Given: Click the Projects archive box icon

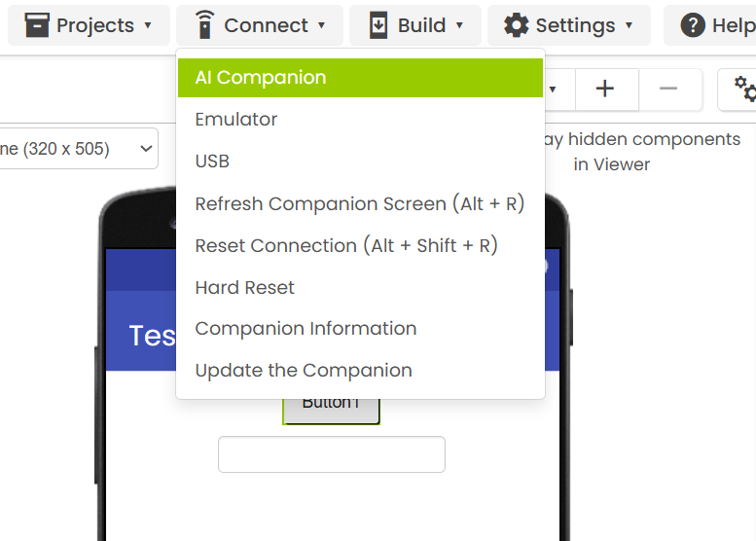Looking at the screenshot, I should pos(37,25).
